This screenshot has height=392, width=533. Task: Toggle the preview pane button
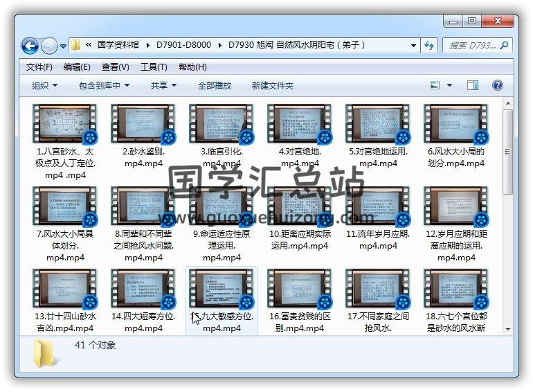click(473, 85)
